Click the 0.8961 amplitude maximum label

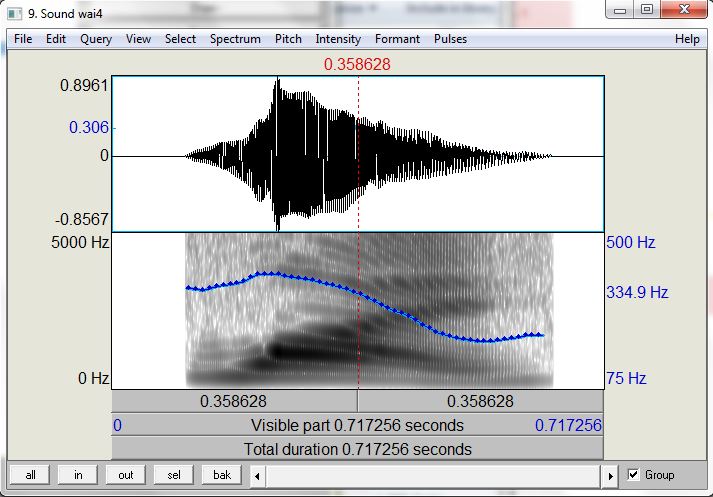click(x=84, y=85)
